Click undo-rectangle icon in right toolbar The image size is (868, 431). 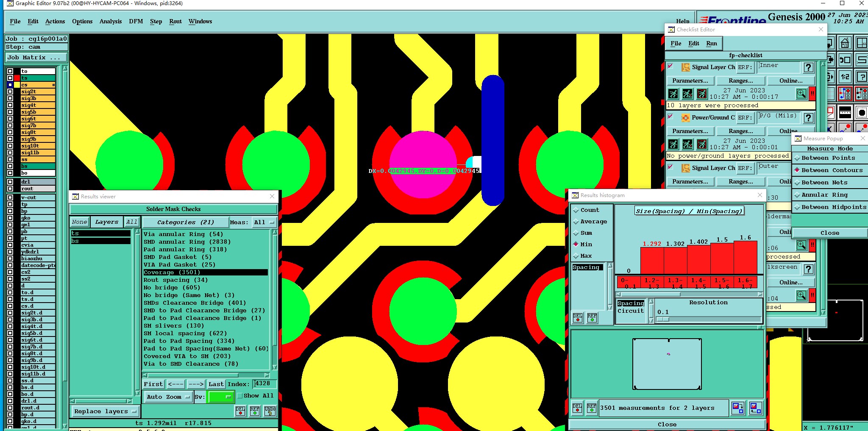pos(845,60)
